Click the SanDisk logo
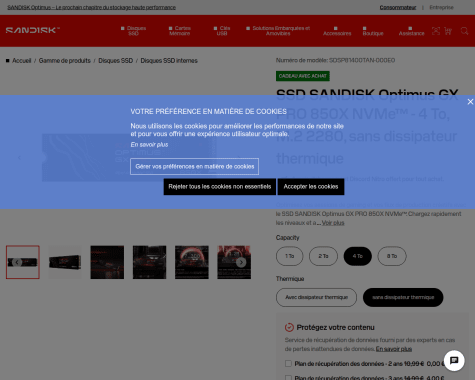The image size is (475, 380). pyautogui.click(x=33, y=30)
